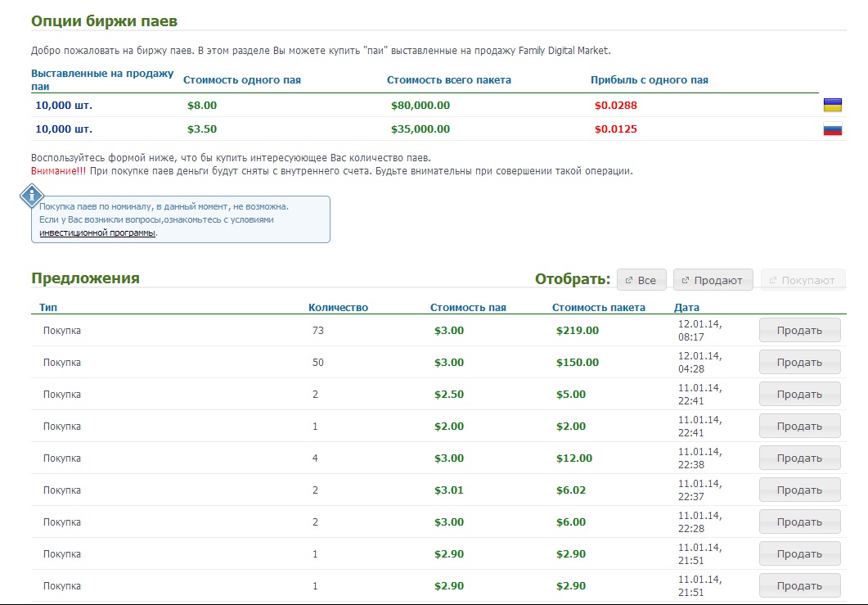Select the $0.0288 profit value
868x605 pixels.
pos(615,106)
